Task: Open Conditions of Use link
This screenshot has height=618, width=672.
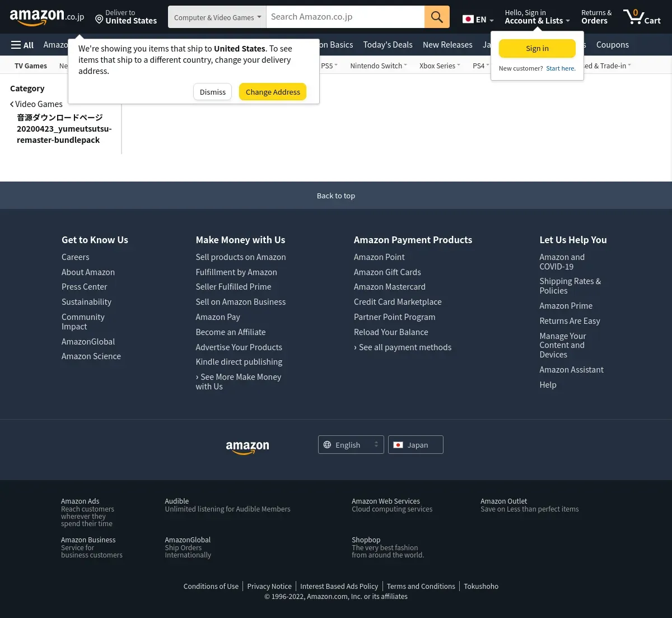Action: (211, 587)
